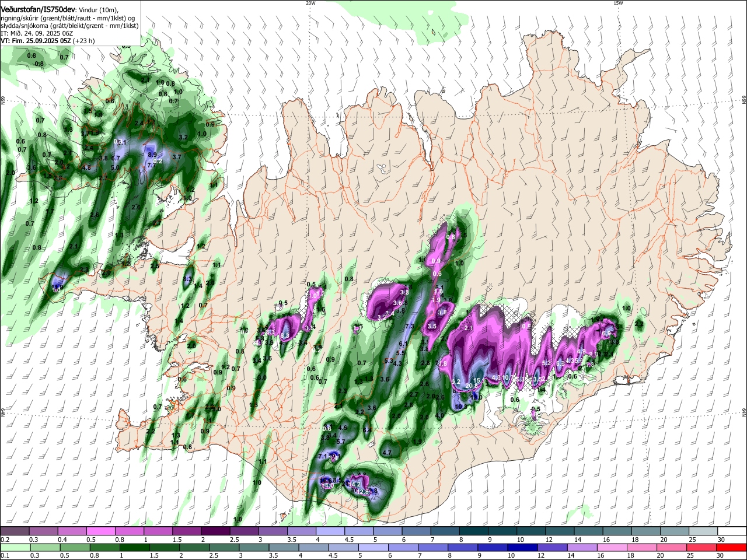747x560 pixels.
Task: Pick the palest green rain-scale swatch at 0.1
Action: coord(16,547)
